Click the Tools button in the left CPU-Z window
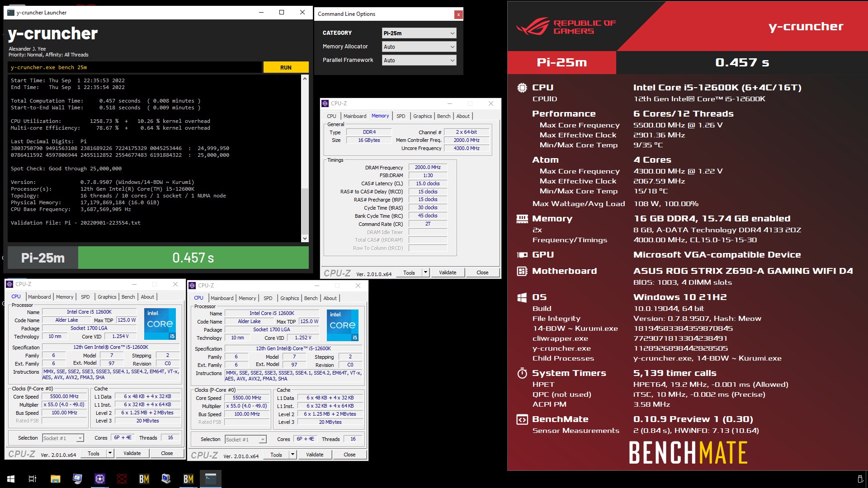Screen dimensions: 868x488 tap(94, 453)
